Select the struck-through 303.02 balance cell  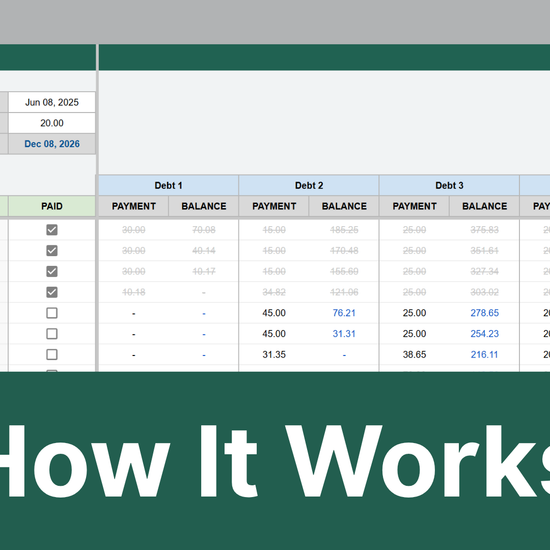tap(484, 292)
